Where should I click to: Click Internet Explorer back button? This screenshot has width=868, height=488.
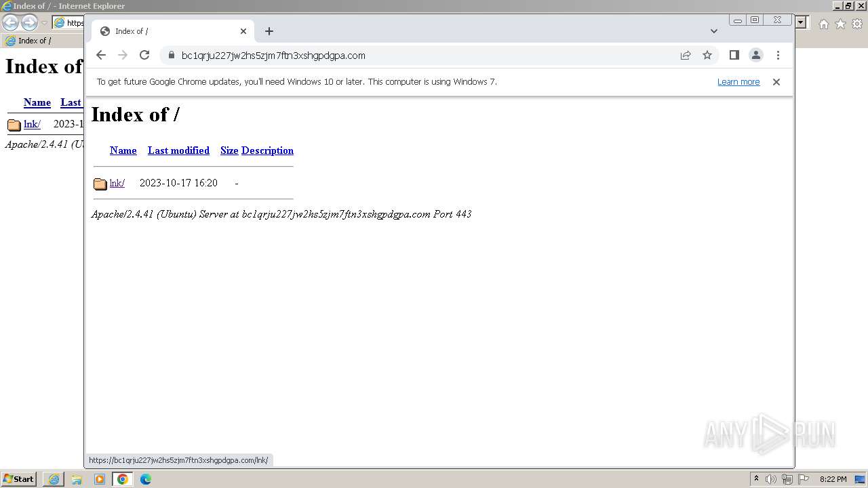click(x=10, y=22)
